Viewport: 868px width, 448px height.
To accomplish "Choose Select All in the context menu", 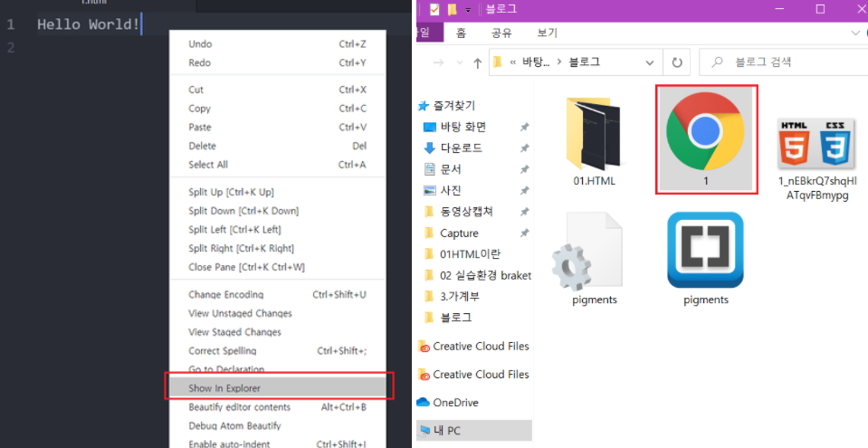I will click(x=277, y=165).
